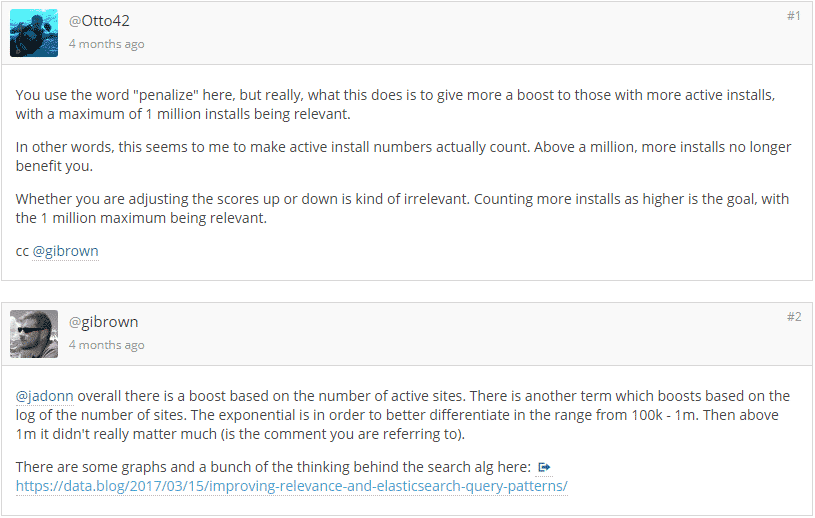Click gibrown's grayscale sunglasses avatar

[x=34, y=334]
